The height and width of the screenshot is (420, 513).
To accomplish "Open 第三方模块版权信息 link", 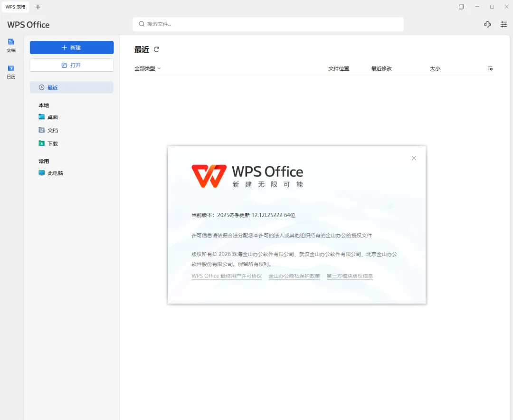I will [x=350, y=276].
